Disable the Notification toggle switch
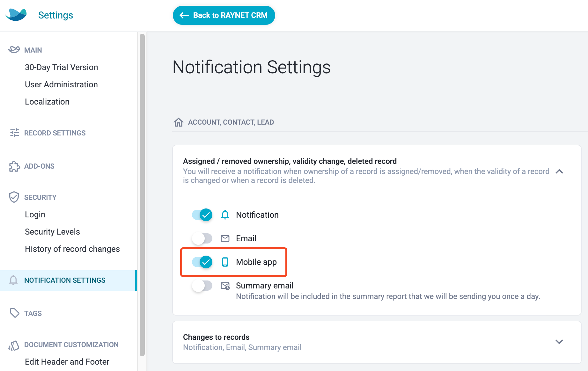588x371 pixels. 202,215
